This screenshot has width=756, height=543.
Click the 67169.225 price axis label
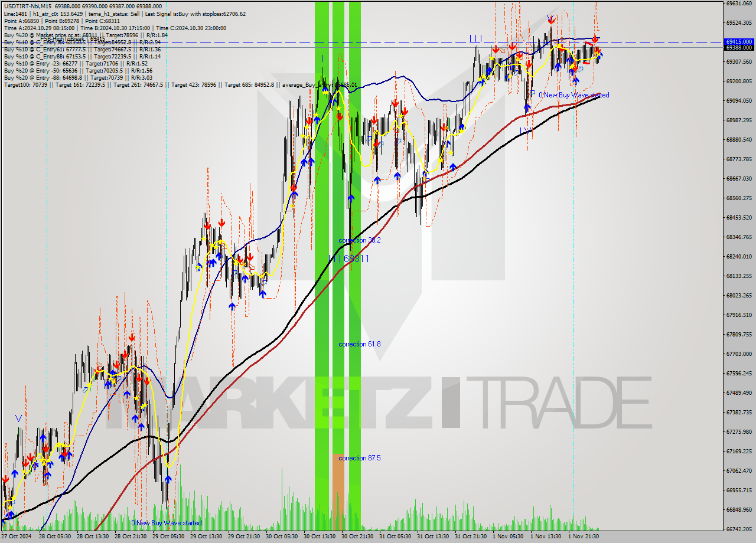(x=739, y=451)
